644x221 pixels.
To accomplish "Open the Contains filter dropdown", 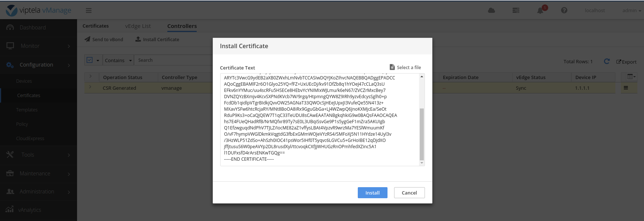I will click(118, 60).
